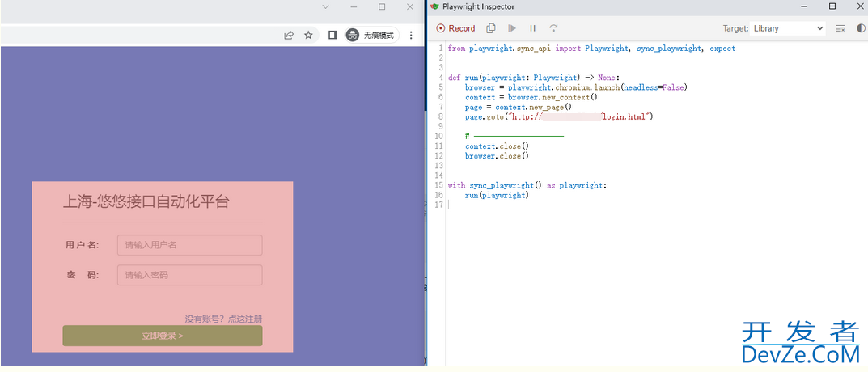The image size is (868, 372).
Task: Click the Clear icon beside the Target dropdown
Action: [x=840, y=28]
